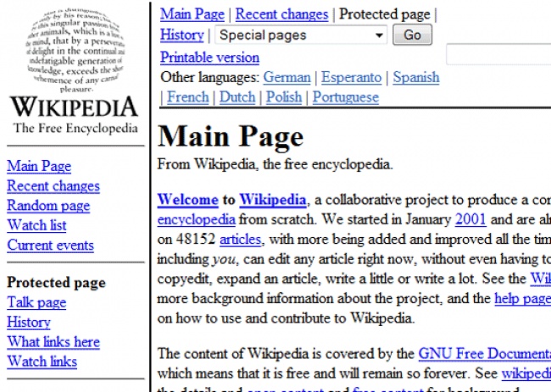Screen dimensions: 551x392
Task: Open the GNU Free Documentation link
Action: click(484, 354)
